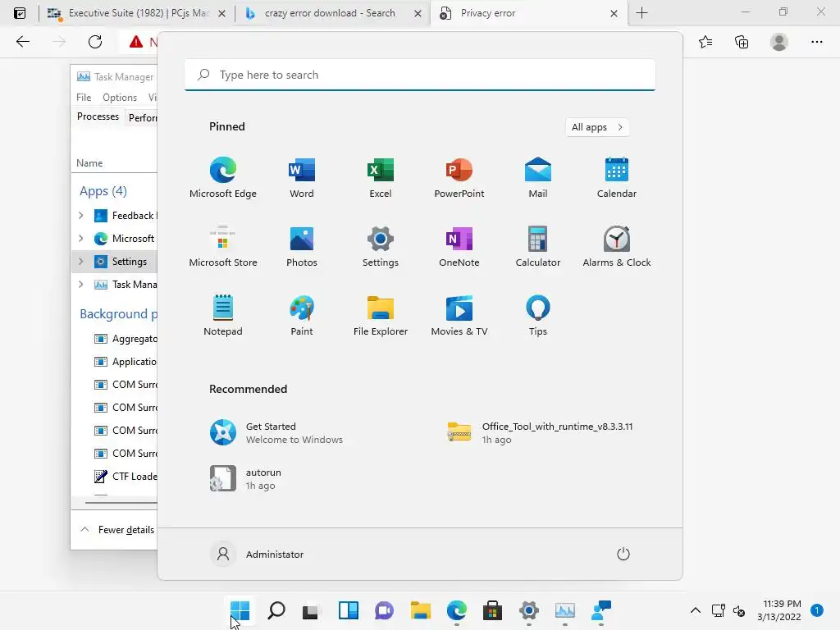Screen dimensions: 840x630
Task: Open notification center badge
Action: tap(816, 610)
